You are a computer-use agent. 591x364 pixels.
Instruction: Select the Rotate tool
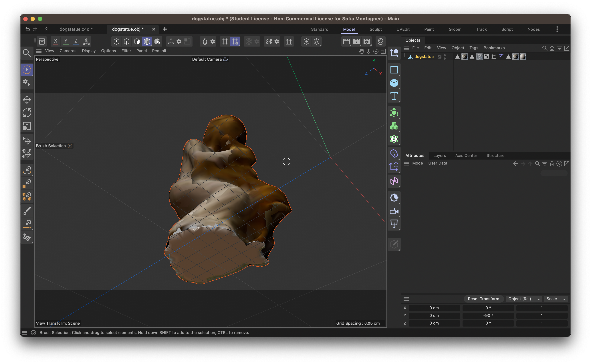click(27, 112)
